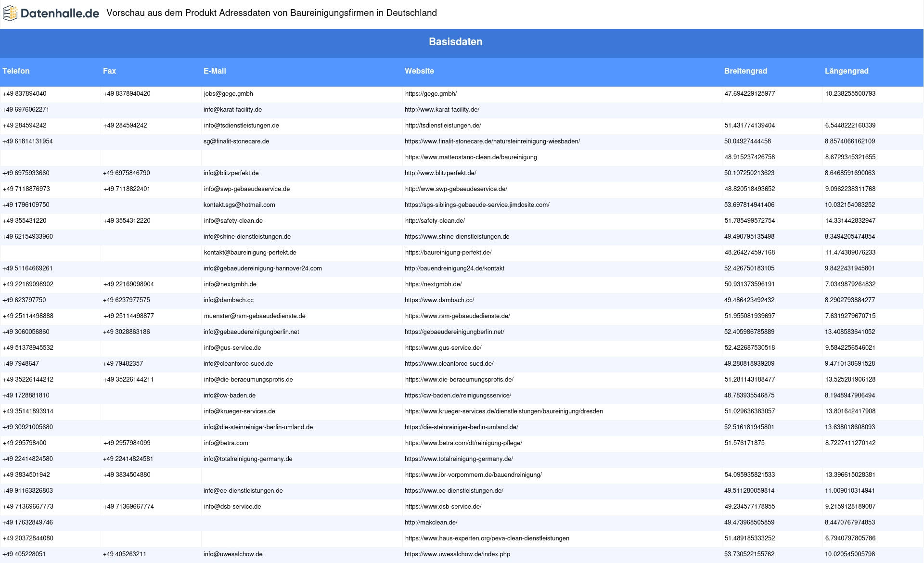Select phone +49 7948647
Image resolution: width=924 pixels, height=563 pixels.
[21, 364]
